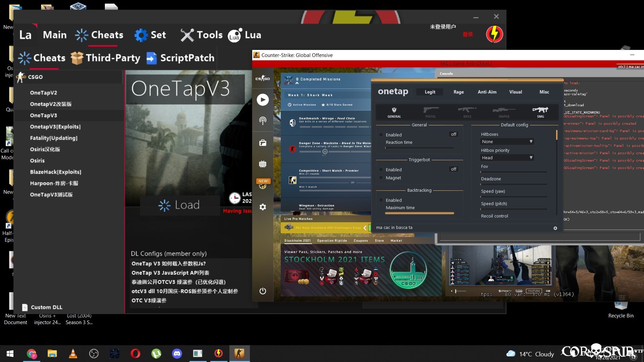Open the Tools tab in the loader
The image size is (644, 362).
[x=202, y=35]
